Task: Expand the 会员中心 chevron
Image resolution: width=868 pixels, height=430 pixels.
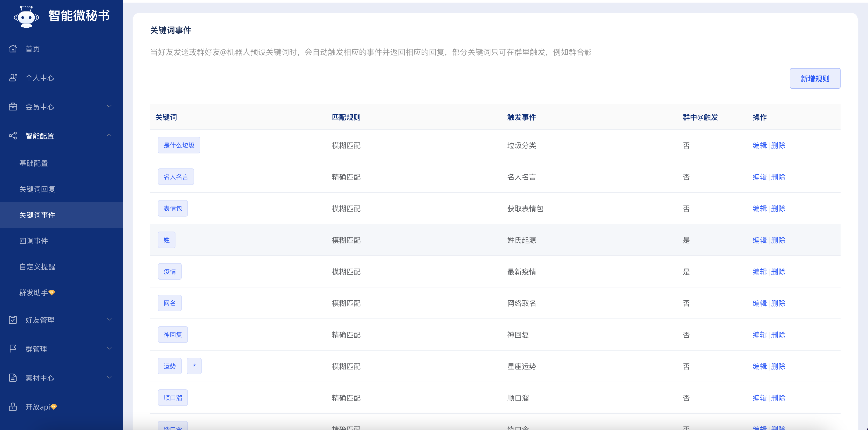Action: coord(109,106)
